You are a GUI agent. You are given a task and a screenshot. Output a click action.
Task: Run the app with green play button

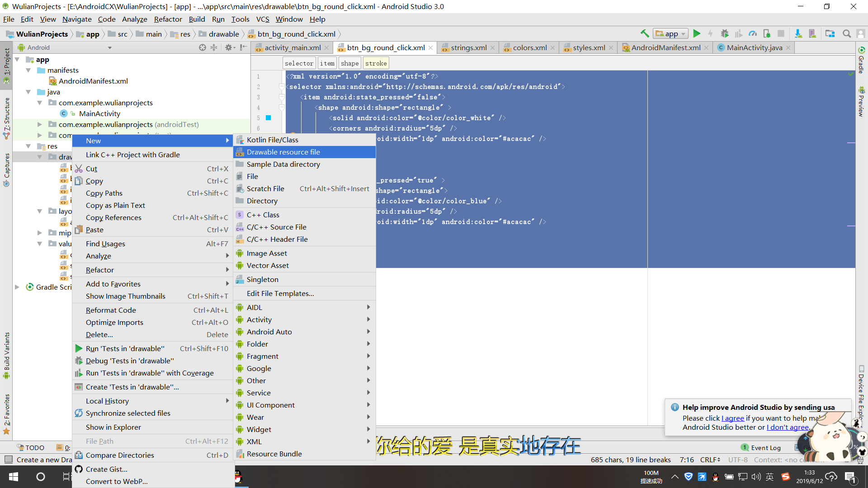pos(697,33)
